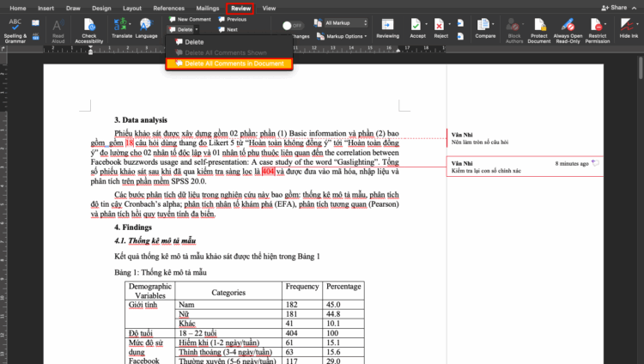The width and height of the screenshot is (644, 364).
Task: Open the Reviewing pane
Action: click(387, 26)
